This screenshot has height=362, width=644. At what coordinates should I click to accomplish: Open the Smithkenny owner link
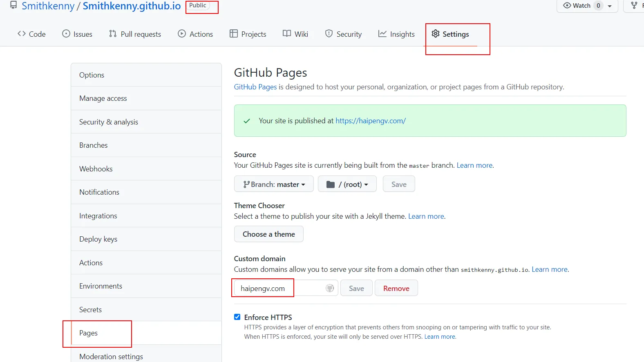pos(48,6)
